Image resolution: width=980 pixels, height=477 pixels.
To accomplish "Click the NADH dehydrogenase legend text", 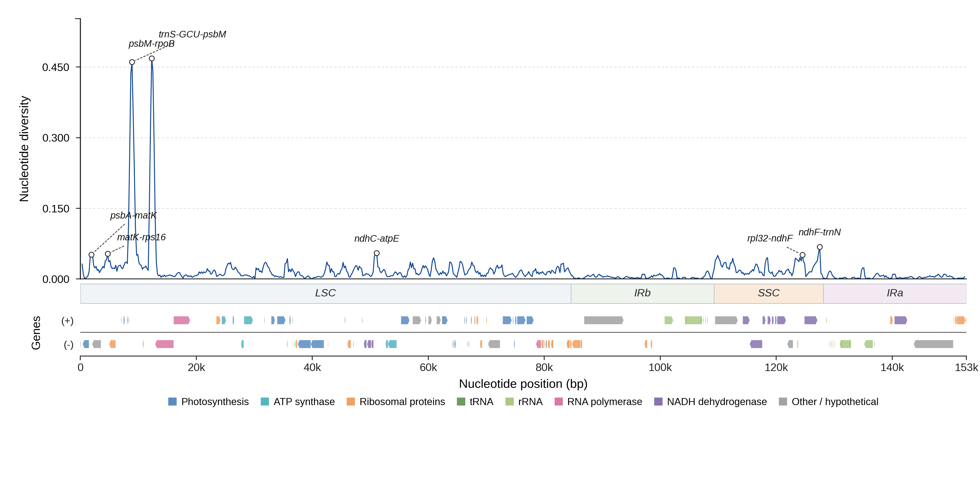I will click(717, 402).
